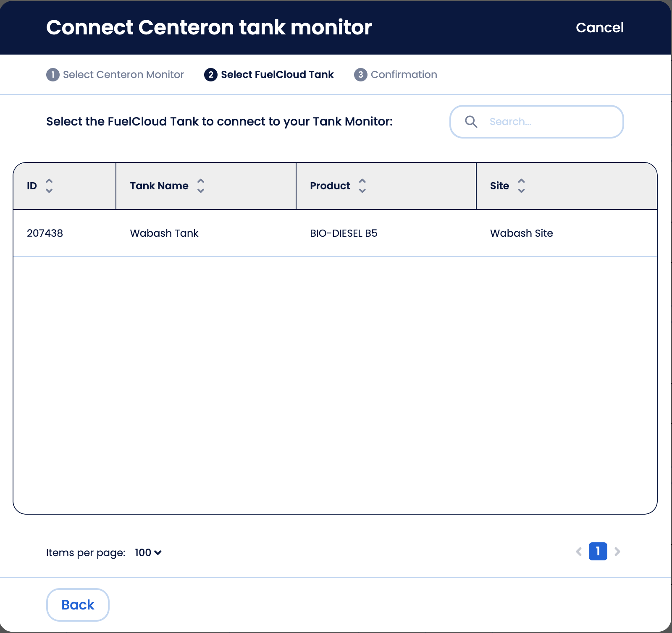Select step 1 Select Centeron Monitor

pos(115,75)
